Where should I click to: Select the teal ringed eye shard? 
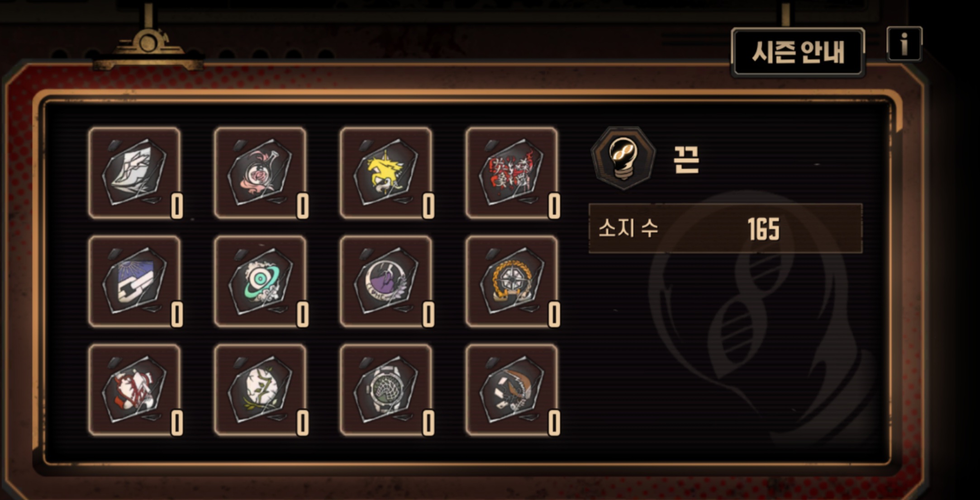pyautogui.click(x=261, y=281)
